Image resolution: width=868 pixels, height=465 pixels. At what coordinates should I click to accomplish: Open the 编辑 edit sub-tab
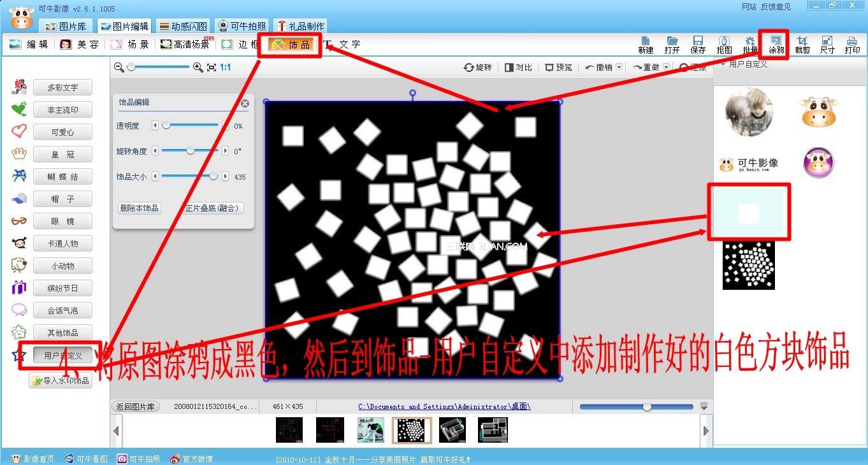[29, 45]
